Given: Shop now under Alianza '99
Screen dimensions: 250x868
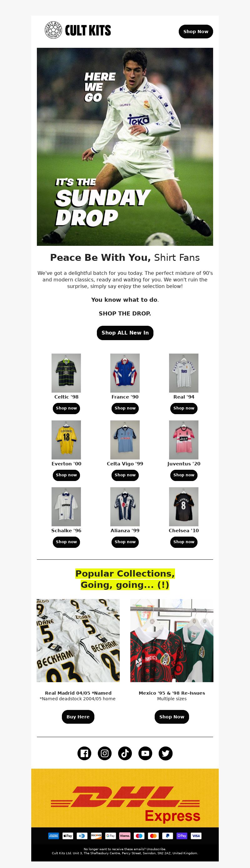Looking at the screenshot, I should (125, 542).
